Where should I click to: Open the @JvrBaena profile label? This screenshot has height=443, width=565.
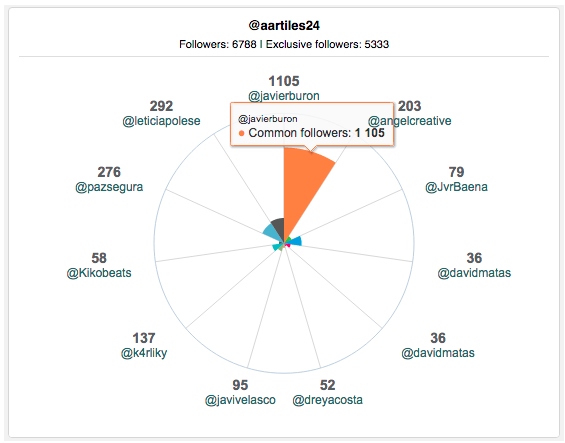456,187
